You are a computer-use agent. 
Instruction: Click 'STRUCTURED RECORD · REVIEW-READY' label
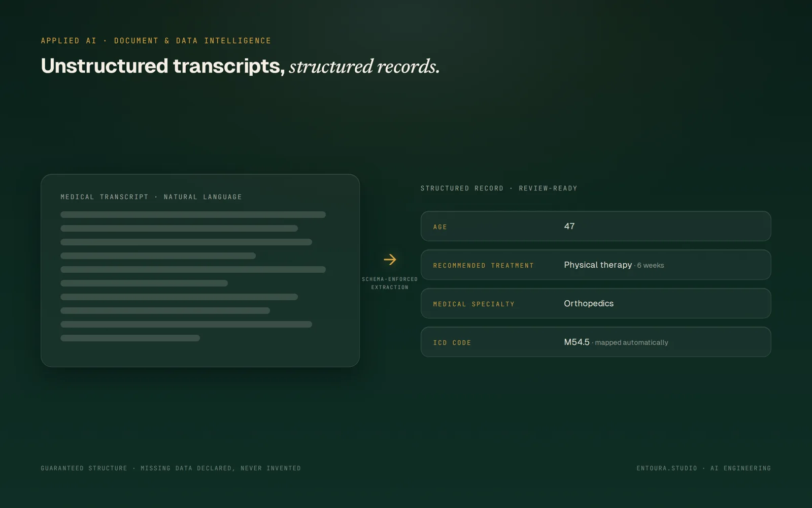[x=499, y=188]
